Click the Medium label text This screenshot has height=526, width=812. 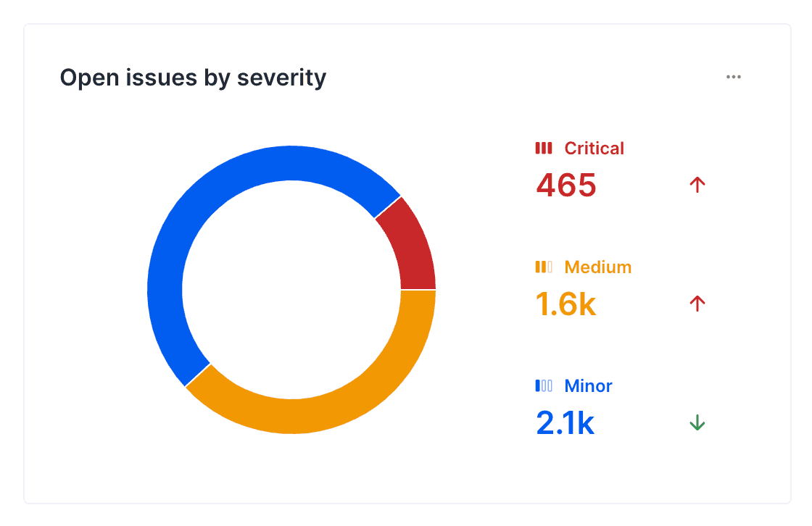coord(597,267)
